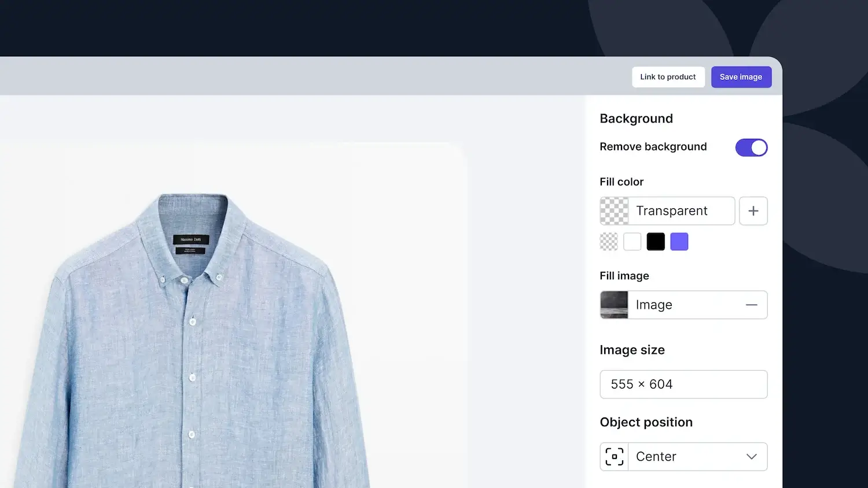868x488 pixels.
Task: Select the white color swatch
Action: coord(632,242)
